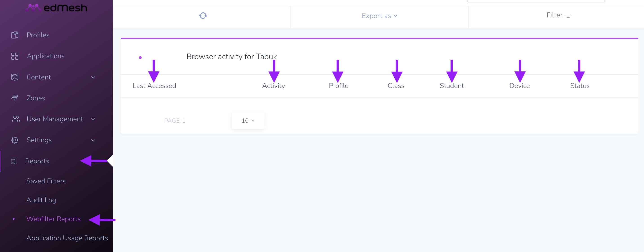The height and width of the screenshot is (252, 644).
Task: Open Application Usage Reports
Action: pos(67,238)
